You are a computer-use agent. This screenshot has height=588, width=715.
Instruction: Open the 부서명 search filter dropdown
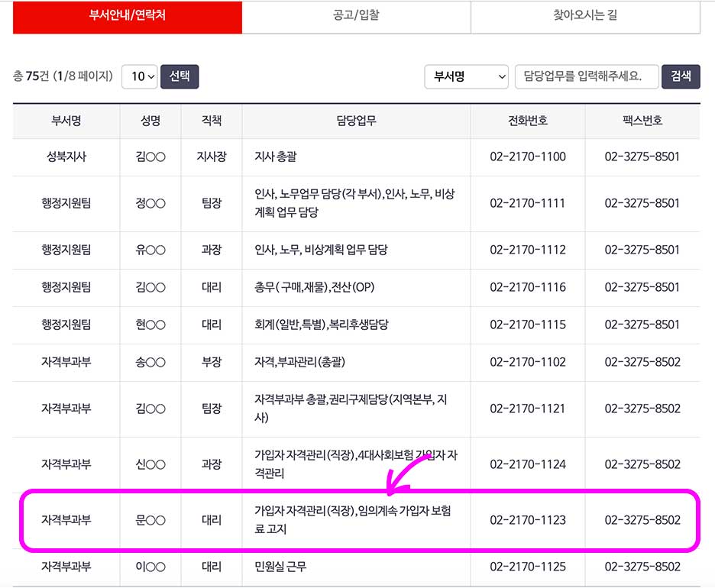pos(466,76)
